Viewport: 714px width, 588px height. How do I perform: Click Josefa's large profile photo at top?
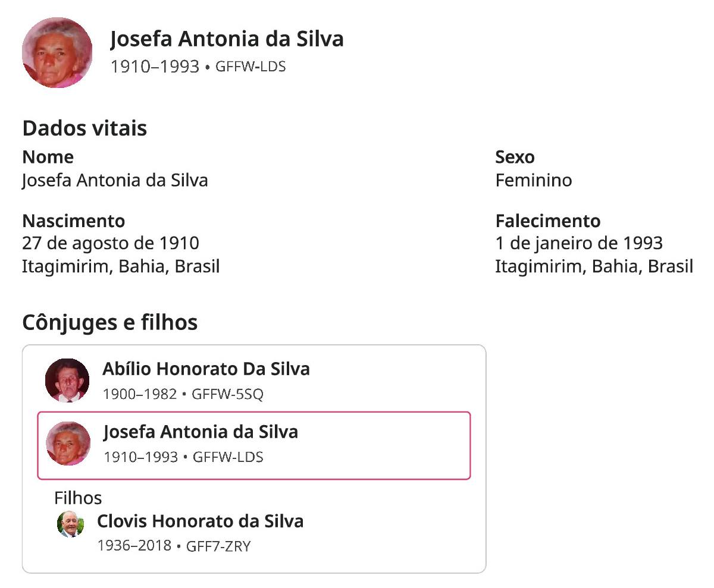57,52
